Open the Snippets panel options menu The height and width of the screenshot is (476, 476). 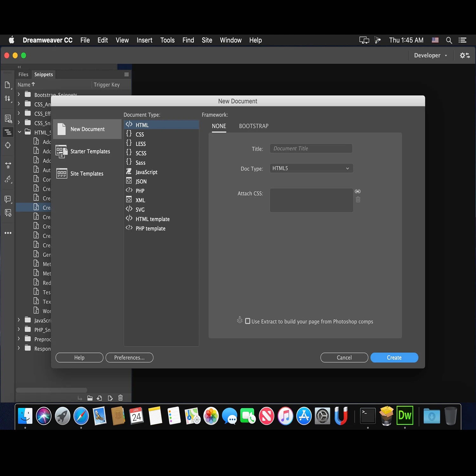[x=126, y=75]
